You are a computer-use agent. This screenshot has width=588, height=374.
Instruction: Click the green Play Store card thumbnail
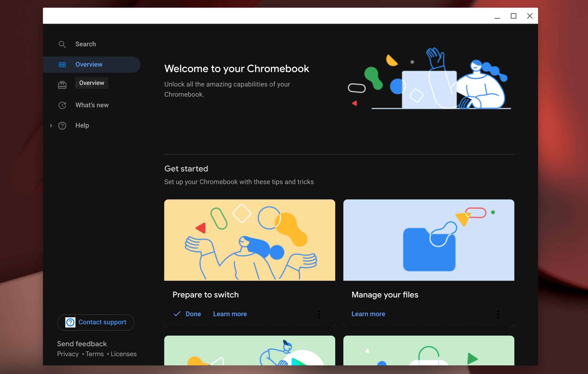click(x=250, y=350)
